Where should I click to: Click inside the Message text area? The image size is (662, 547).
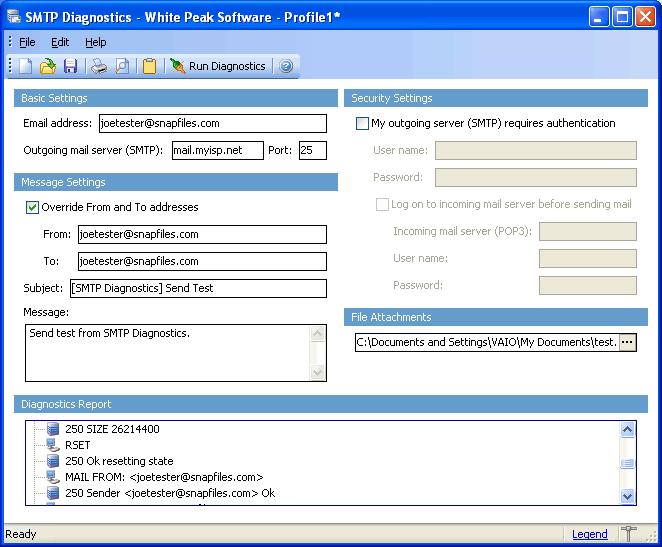coord(168,353)
